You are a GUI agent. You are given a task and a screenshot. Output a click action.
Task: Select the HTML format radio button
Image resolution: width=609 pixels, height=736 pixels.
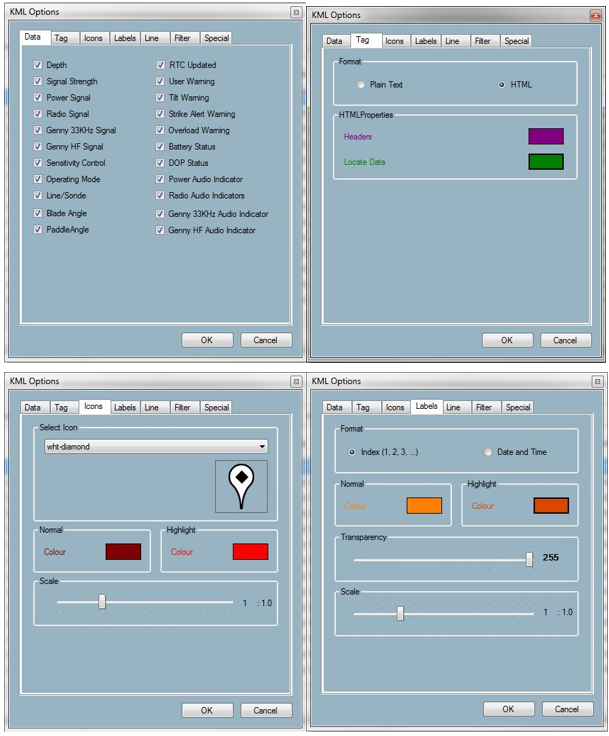pos(501,85)
